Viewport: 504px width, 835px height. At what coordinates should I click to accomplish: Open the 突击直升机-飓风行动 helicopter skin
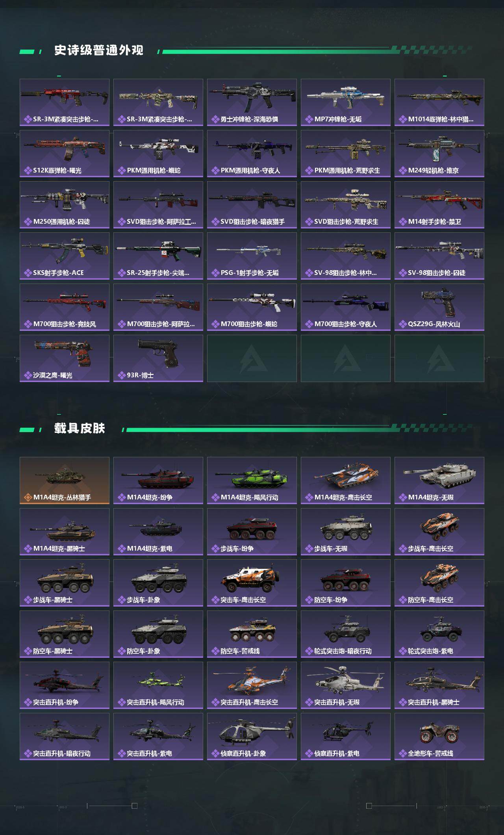coord(158,685)
